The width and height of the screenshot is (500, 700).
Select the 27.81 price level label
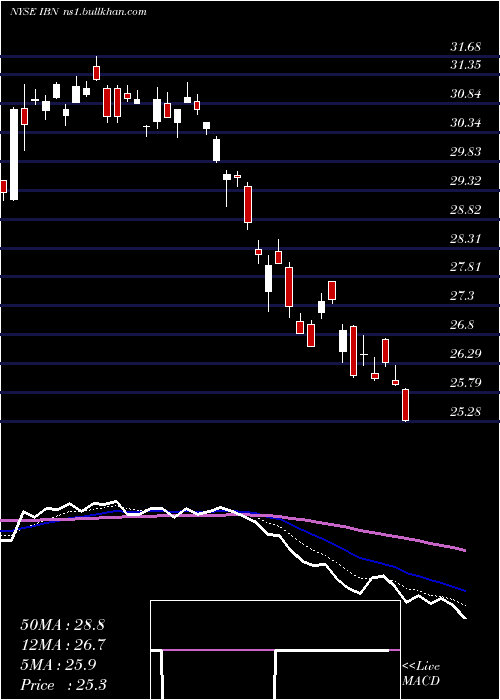point(465,267)
